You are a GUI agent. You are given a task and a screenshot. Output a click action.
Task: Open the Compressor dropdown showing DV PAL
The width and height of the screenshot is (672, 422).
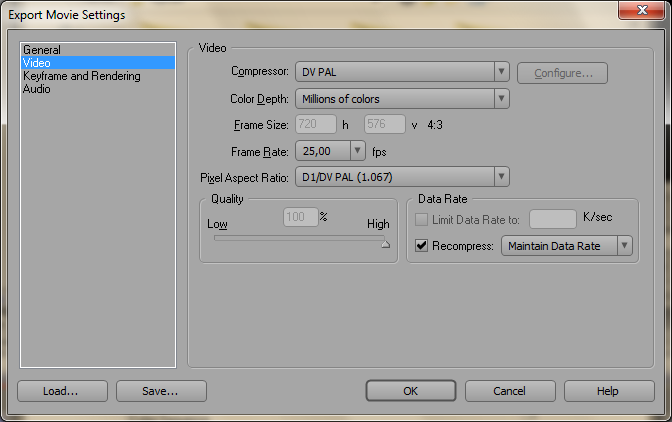pyautogui.click(x=402, y=72)
